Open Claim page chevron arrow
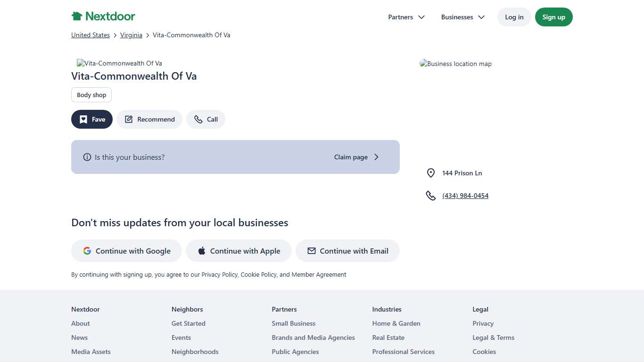This screenshot has width=644, height=362. (376, 157)
